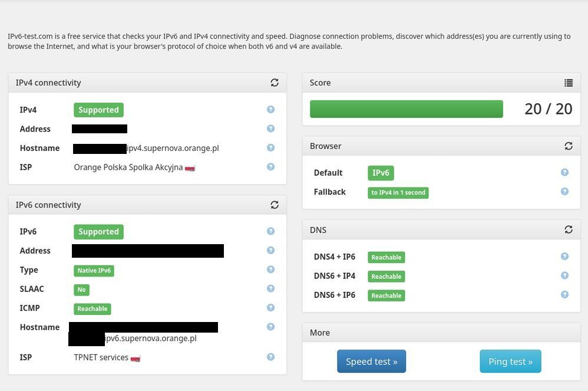Reload the Browser panel results

click(568, 146)
